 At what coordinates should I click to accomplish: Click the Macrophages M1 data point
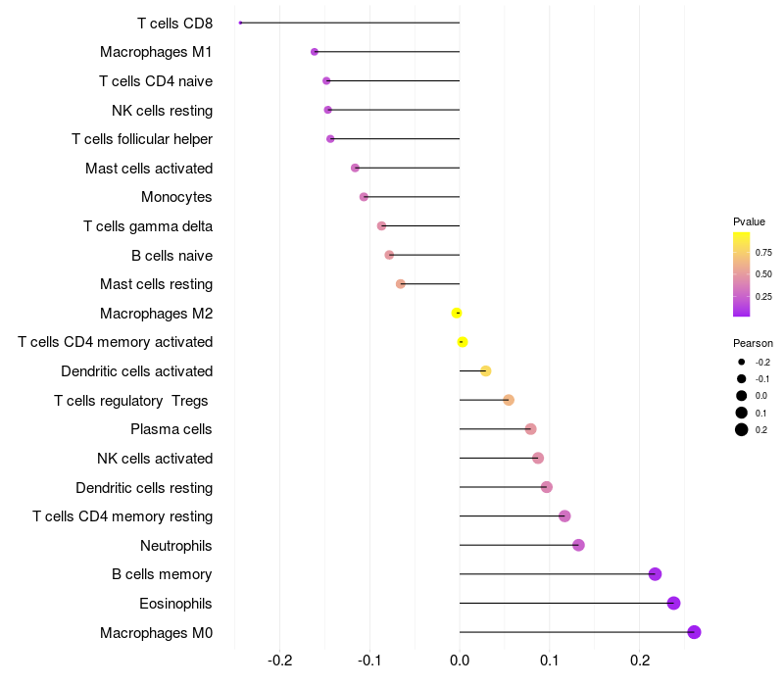315,52
